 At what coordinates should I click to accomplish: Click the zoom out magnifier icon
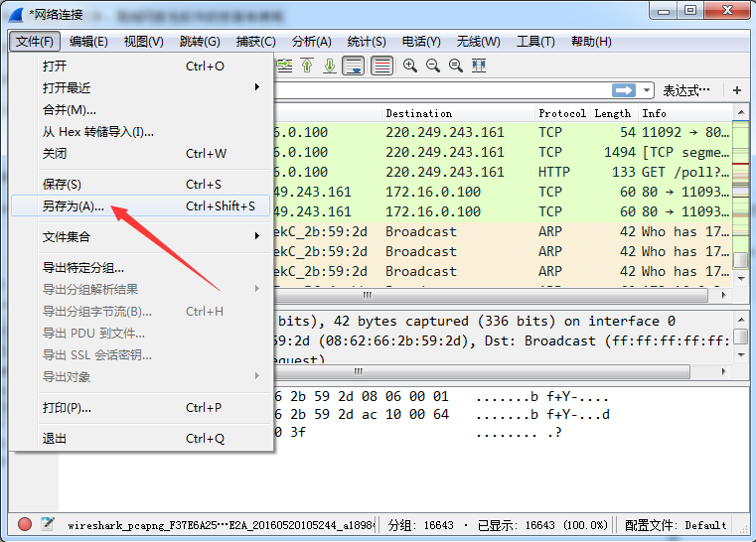coord(432,66)
